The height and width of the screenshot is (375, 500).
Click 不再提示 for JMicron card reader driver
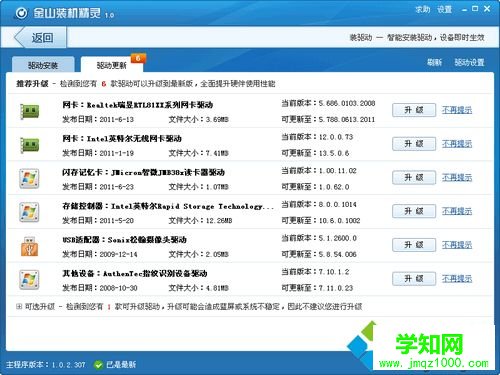(457, 178)
